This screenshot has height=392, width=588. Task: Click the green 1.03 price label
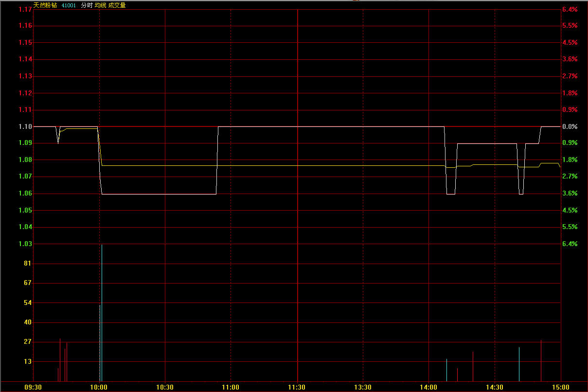(x=25, y=244)
